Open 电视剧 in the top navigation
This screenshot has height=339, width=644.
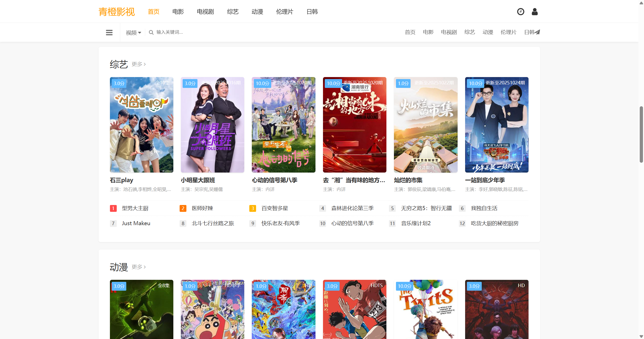(205, 12)
